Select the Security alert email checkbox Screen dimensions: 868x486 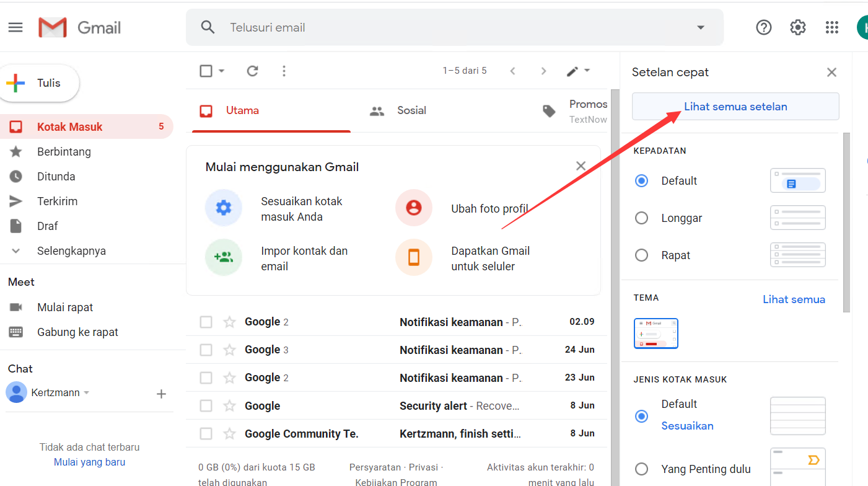click(x=206, y=406)
